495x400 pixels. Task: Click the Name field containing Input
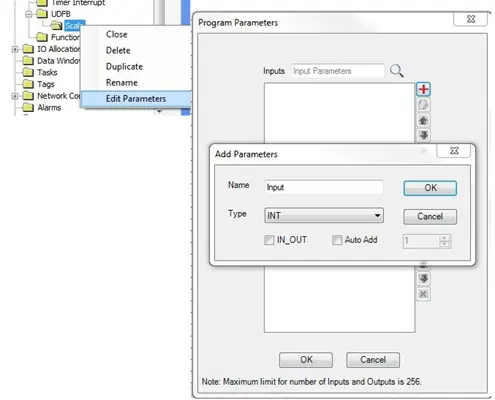pos(324,187)
